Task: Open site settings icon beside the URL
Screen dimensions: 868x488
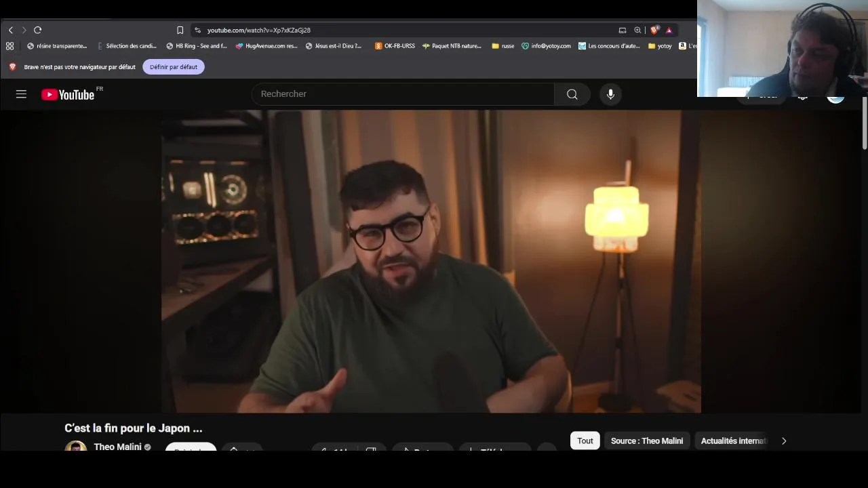Action: [x=197, y=30]
